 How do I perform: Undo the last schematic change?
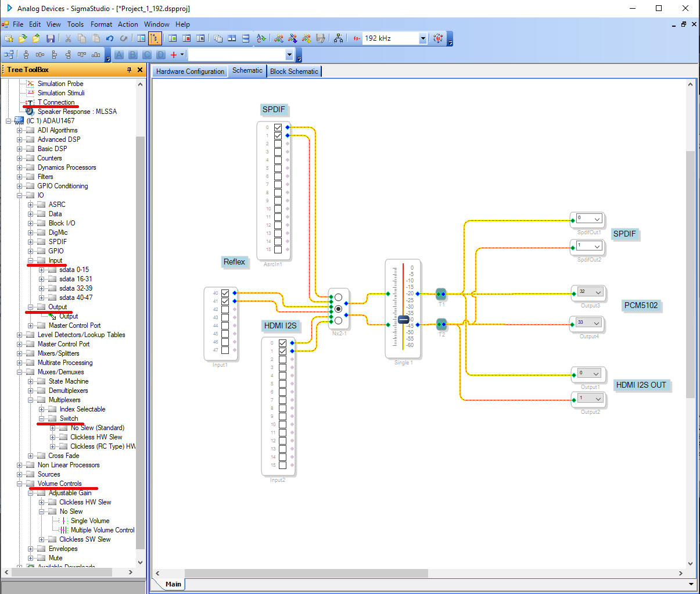(x=110, y=38)
